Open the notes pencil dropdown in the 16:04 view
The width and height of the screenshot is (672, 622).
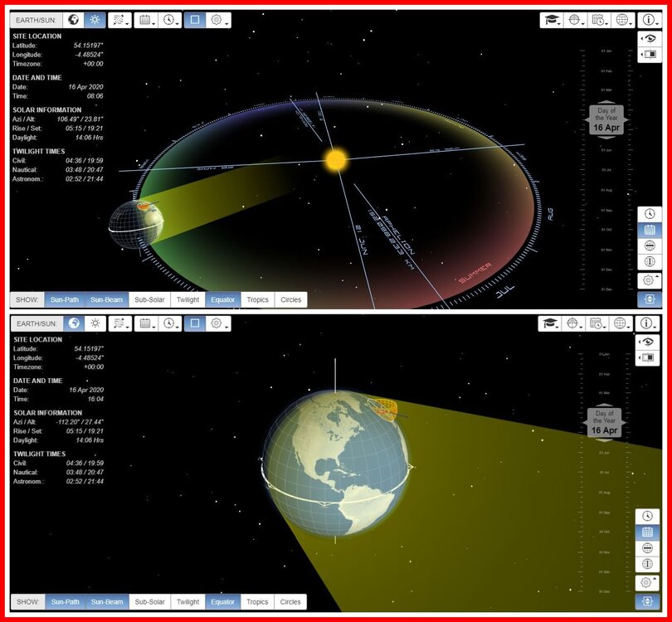pyautogui.click(x=120, y=323)
